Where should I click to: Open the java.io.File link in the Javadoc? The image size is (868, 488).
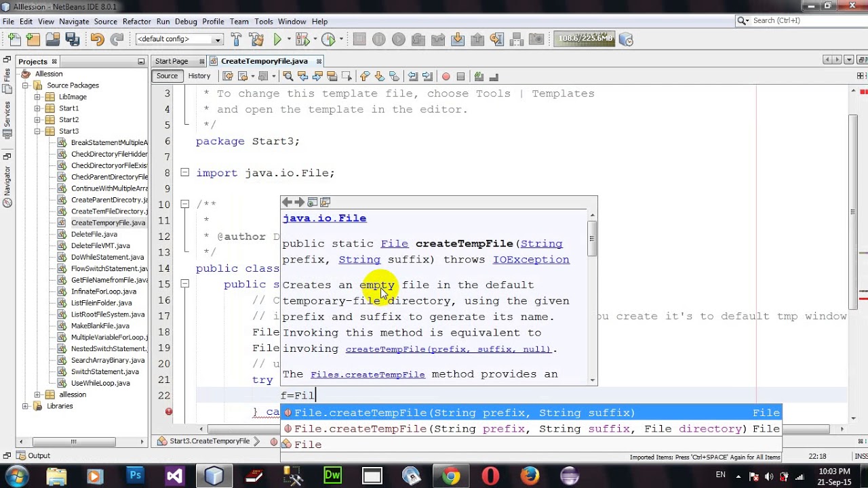[324, 218]
